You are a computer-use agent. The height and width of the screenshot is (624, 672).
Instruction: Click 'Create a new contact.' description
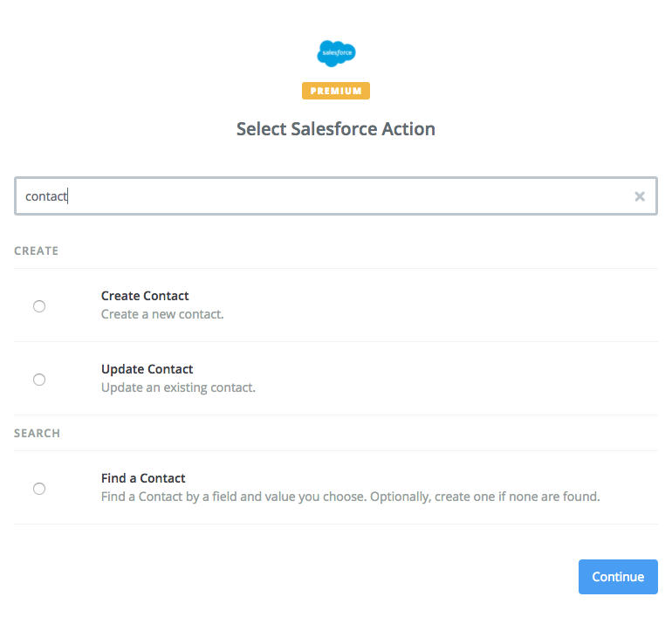coord(162,314)
